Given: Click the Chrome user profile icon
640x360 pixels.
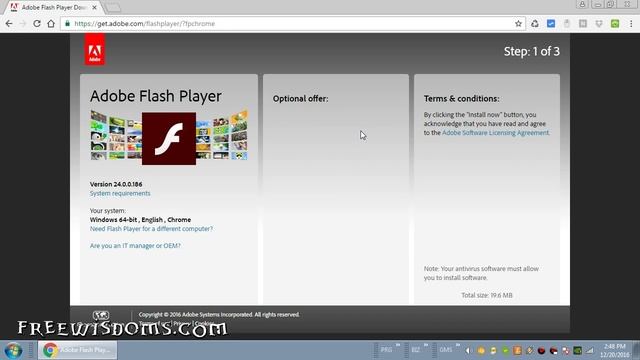Looking at the screenshot, I should click(x=582, y=4).
